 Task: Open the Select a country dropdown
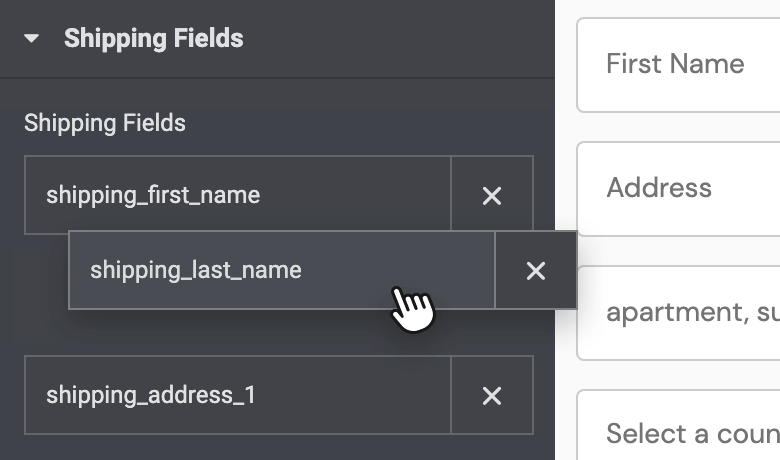point(678,425)
